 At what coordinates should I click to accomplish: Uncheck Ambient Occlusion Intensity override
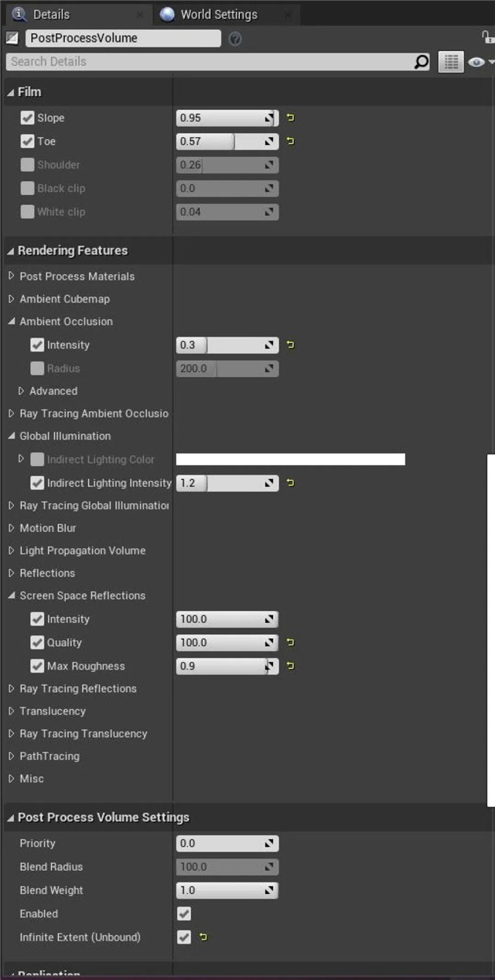pyautogui.click(x=37, y=345)
